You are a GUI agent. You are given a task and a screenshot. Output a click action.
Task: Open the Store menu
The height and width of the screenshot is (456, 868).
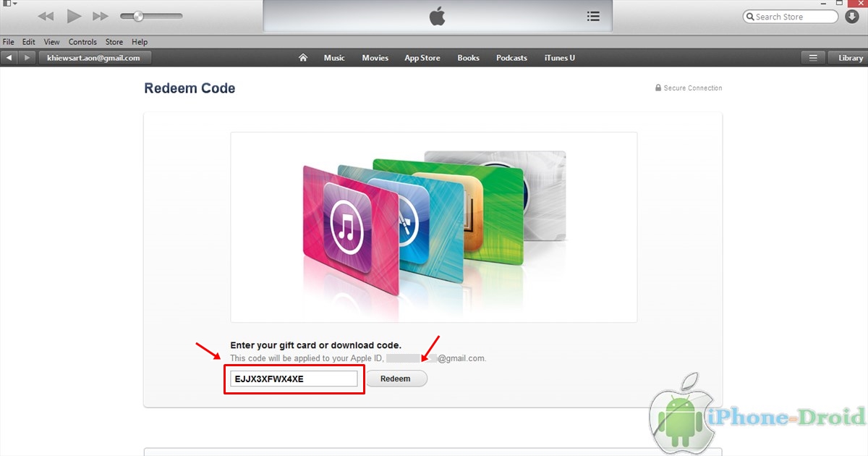114,42
